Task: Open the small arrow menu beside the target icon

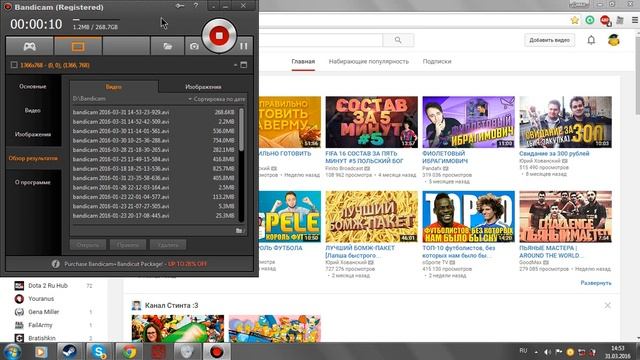Action: 236,65
